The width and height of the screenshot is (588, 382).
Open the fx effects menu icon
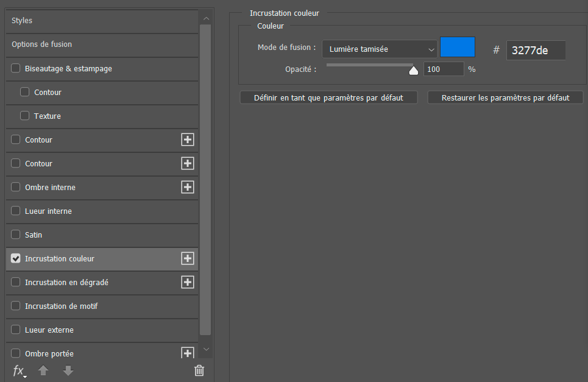coord(19,371)
